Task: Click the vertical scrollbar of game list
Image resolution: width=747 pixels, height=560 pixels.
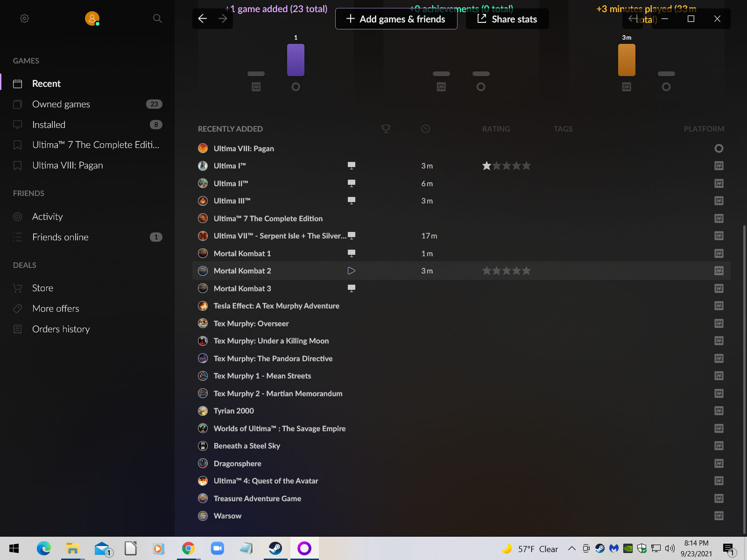Action: coord(744,379)
